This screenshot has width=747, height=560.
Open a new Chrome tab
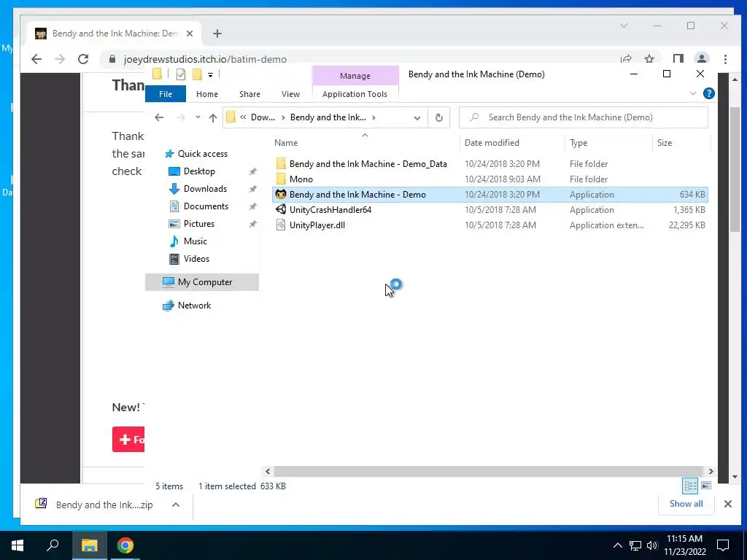[x=217, y=34]
